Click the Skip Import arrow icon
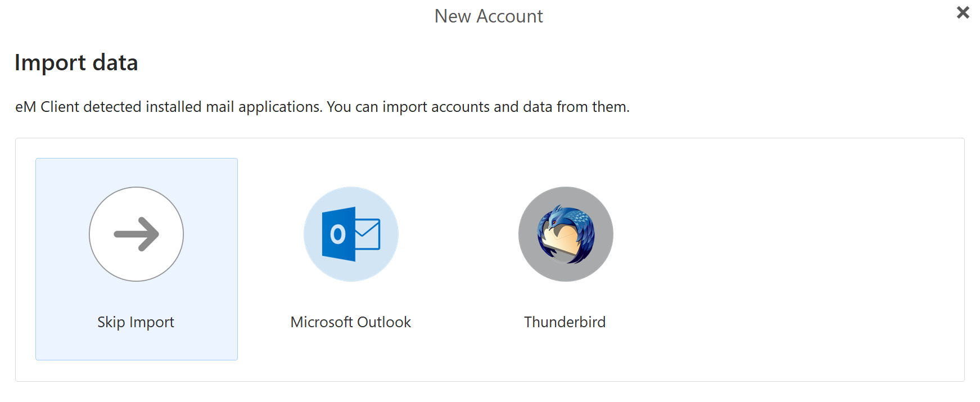The width and height of the screenshot is (980, 402). (x=136, y=234)
